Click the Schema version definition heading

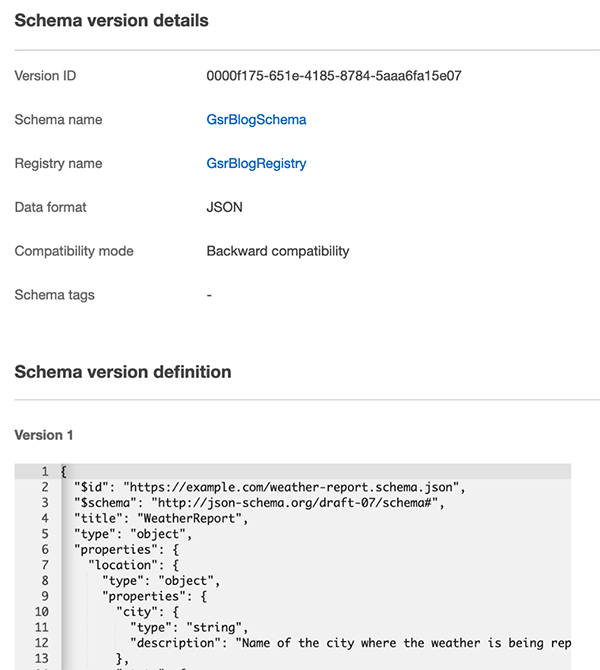(123, 372)
